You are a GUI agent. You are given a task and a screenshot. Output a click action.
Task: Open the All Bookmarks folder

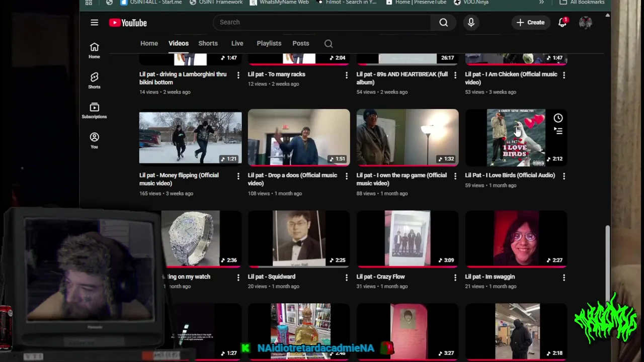click(582, 3)
